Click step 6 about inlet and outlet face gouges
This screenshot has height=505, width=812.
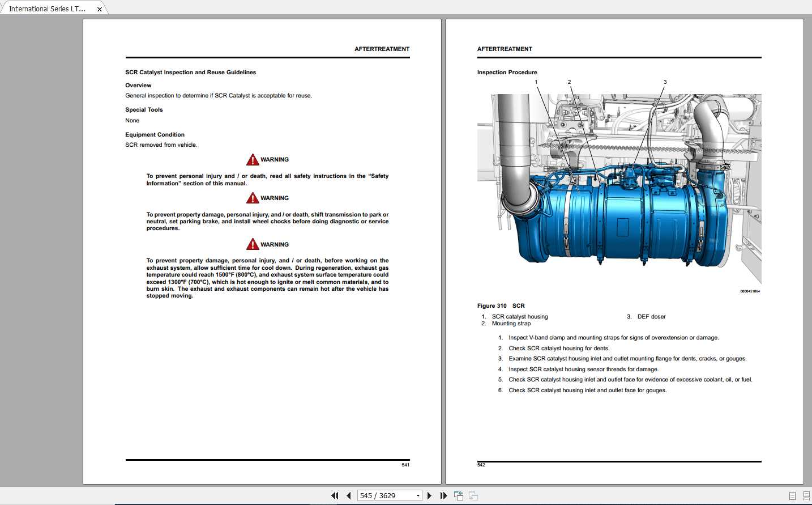click(587, 391)
